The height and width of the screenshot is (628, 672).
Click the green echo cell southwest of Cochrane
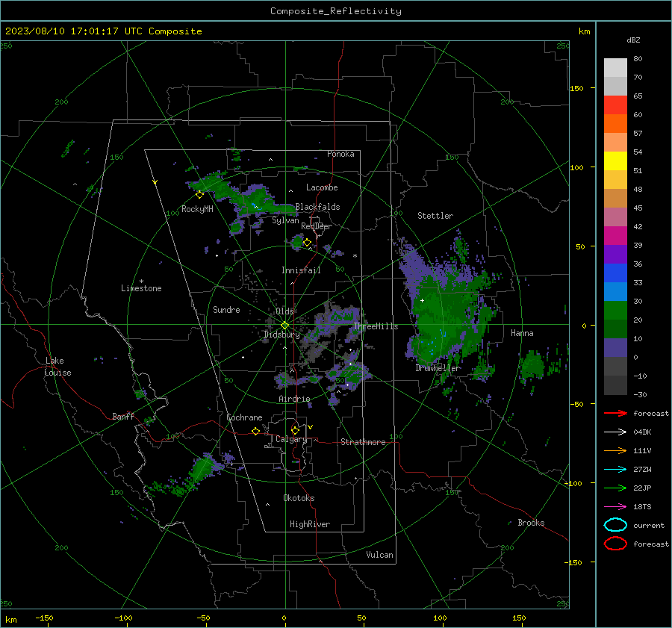point(203,468)
